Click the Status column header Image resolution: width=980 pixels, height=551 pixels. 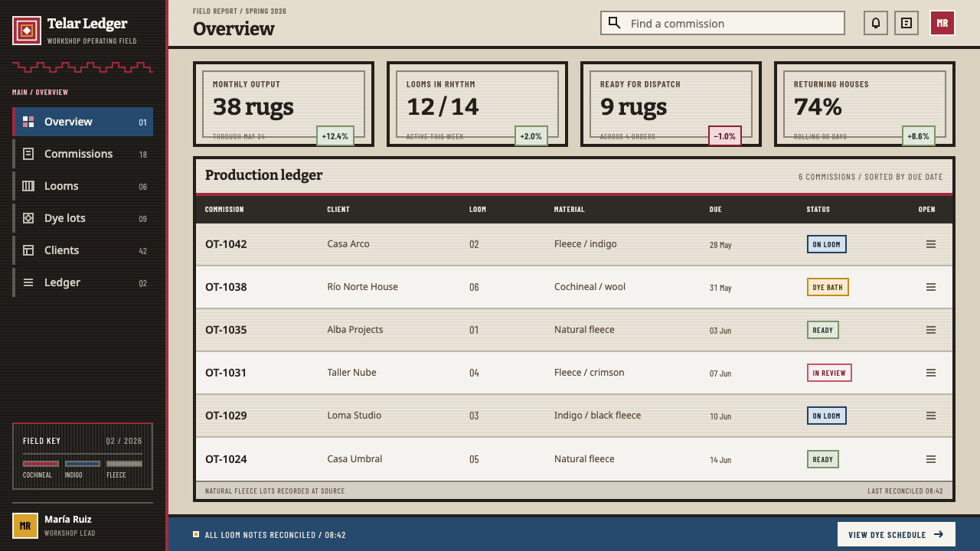(818, 210)
